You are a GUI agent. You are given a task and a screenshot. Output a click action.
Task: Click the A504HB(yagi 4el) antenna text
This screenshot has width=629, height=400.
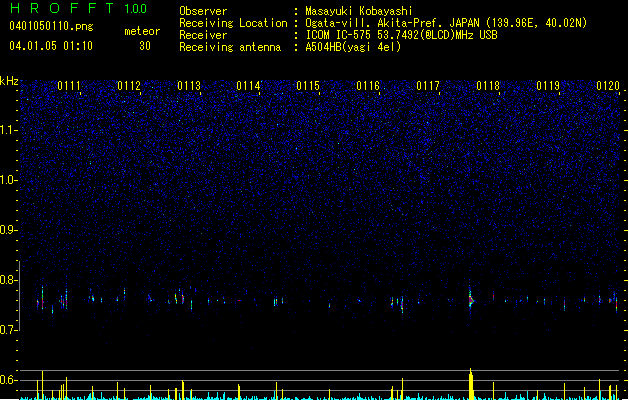(x=353, y=47)
